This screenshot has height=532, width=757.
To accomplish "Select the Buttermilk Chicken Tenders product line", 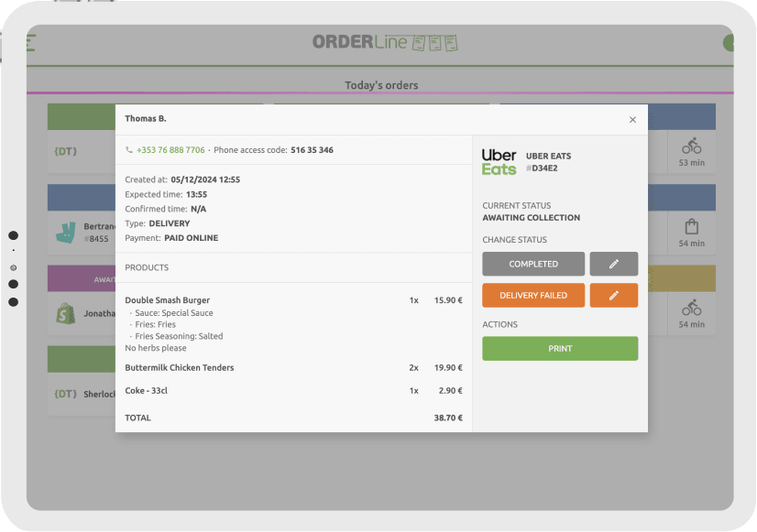I will click(x=180, y=367).
